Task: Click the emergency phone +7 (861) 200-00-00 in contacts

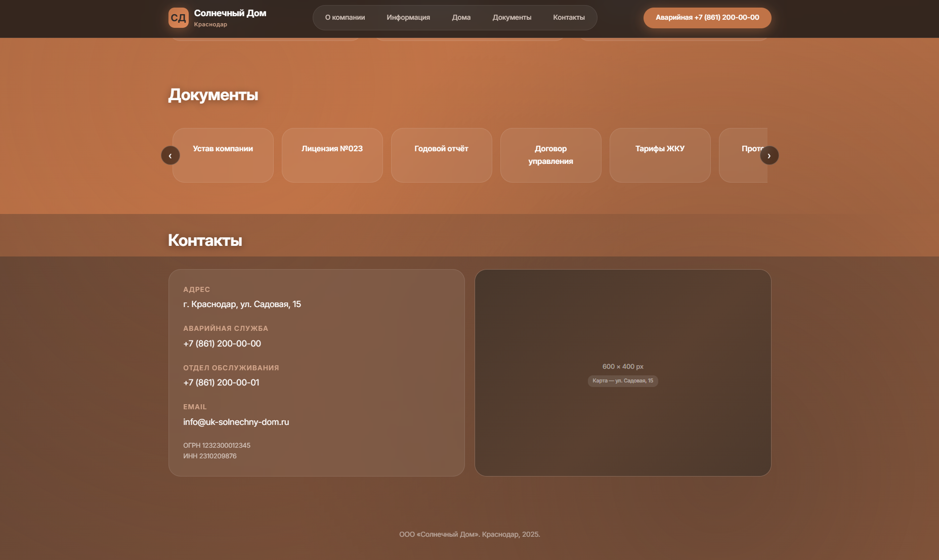Action: coord(222,343)
